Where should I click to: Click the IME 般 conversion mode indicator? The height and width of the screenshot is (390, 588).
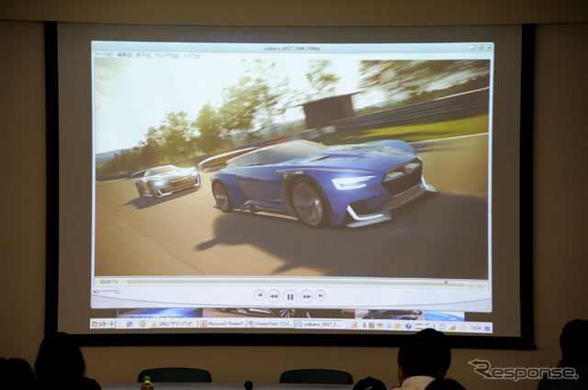371,326
